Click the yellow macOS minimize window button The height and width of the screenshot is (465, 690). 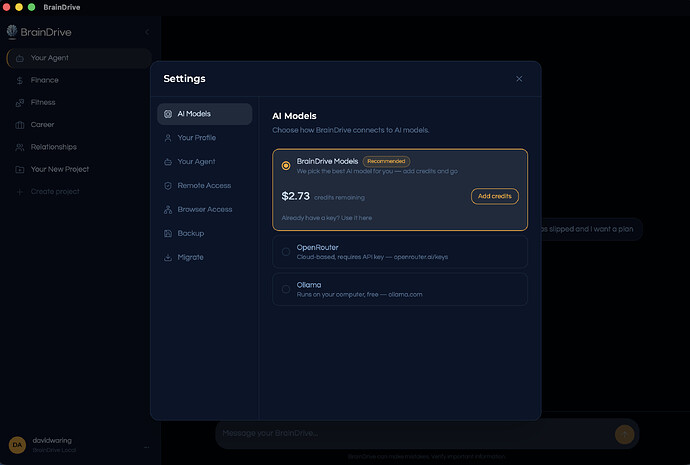(19, 7)
